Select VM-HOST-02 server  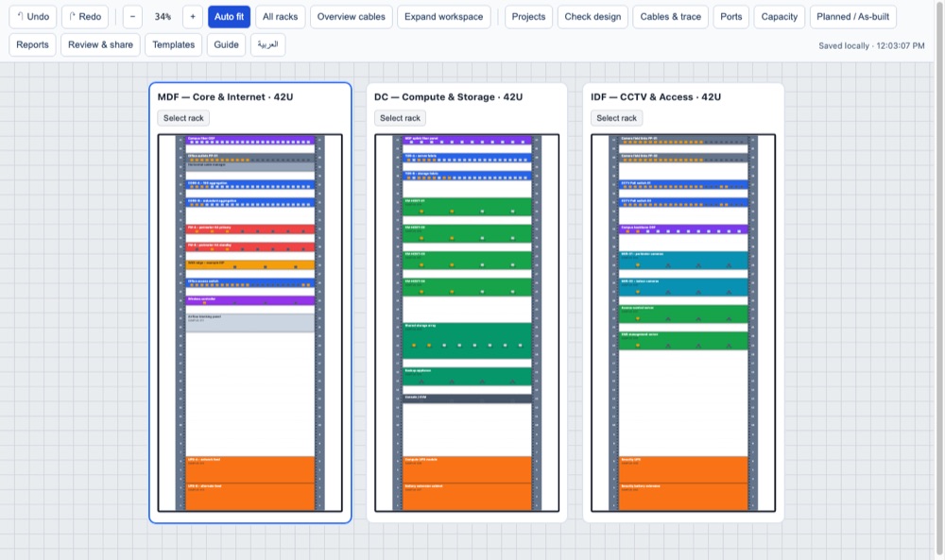(467, 233)
